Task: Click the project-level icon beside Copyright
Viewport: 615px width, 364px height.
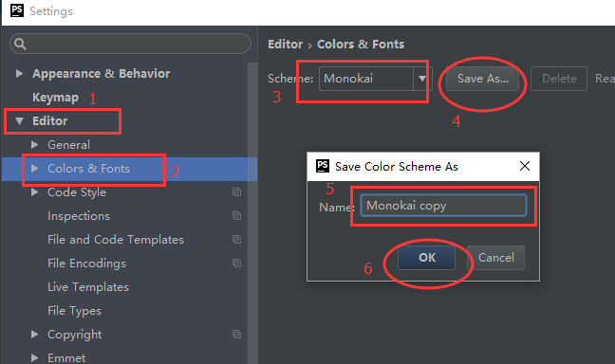Action: (x=236, y=335)
